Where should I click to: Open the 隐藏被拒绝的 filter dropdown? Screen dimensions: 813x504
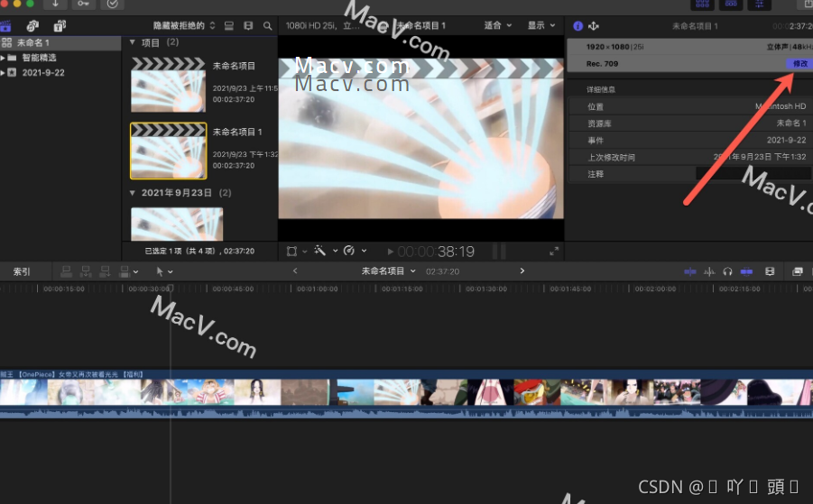click(184, 25)
